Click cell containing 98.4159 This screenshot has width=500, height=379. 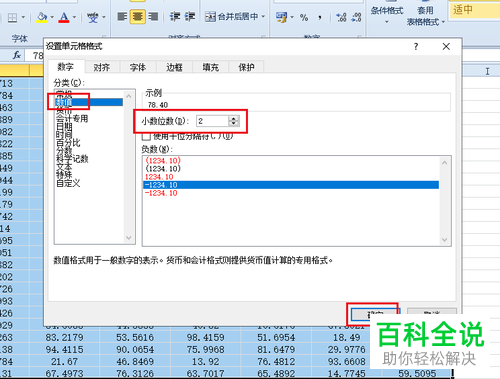click(206, 337)
